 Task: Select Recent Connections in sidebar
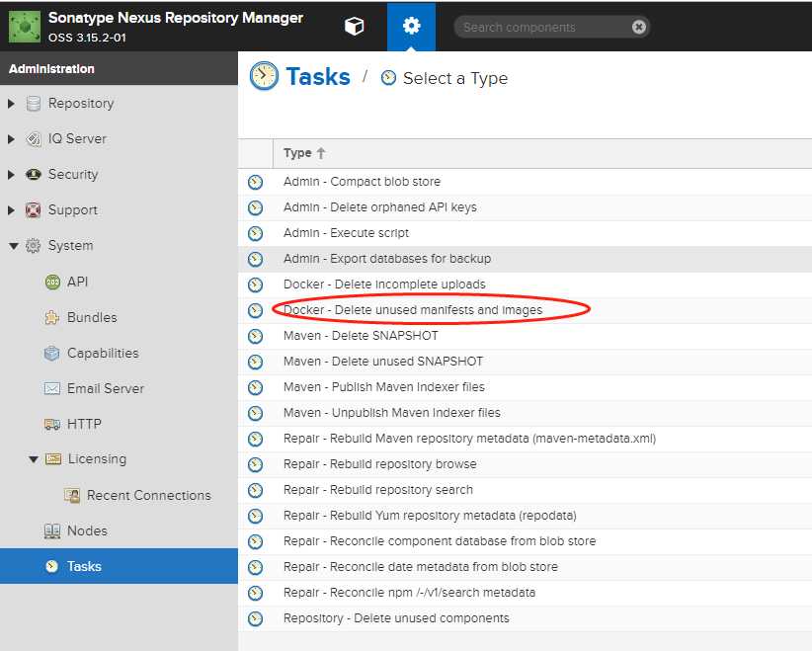click(x=148, y=495)
